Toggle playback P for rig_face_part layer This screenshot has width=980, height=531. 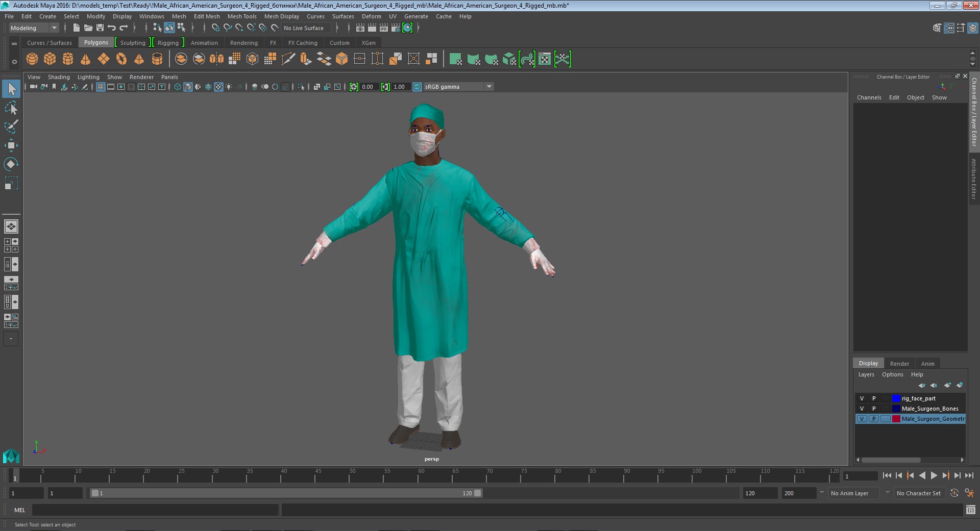874,398
